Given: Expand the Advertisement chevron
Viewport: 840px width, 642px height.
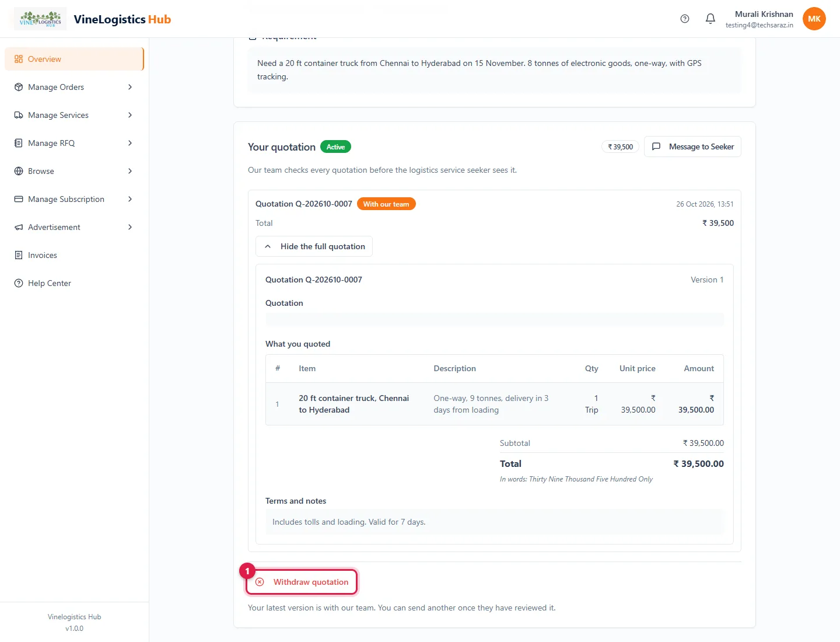Looking at the screenshot, I should click(x=130, y=227).
